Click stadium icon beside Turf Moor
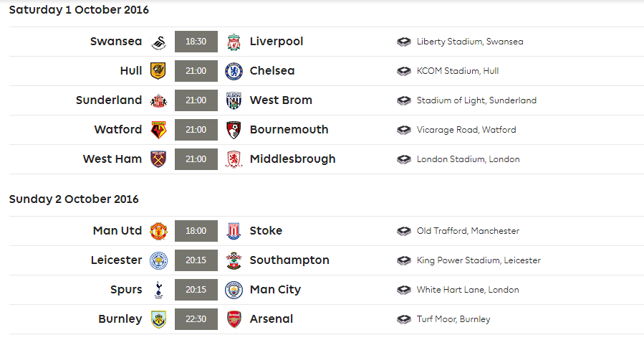 pyautogui.click(x=404, y=319)
